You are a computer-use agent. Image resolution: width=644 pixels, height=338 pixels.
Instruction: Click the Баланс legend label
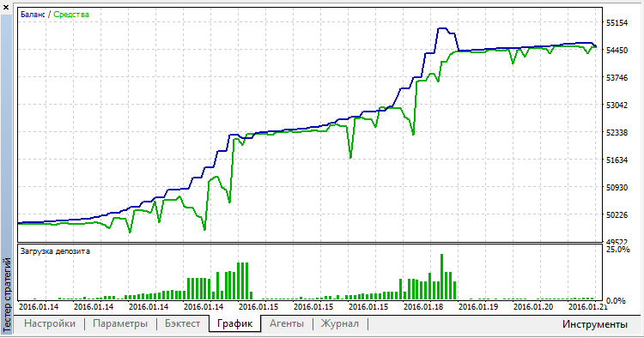(x=33, y=15)
